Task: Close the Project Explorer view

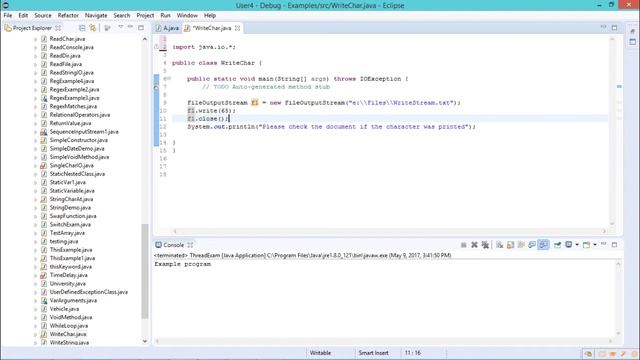Action: pos(58,28)
